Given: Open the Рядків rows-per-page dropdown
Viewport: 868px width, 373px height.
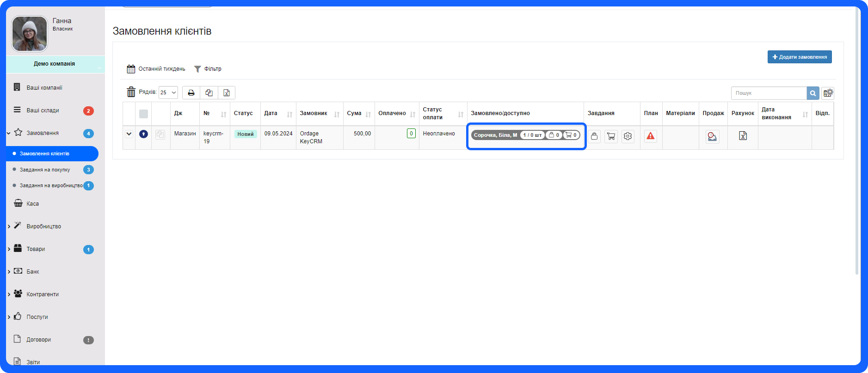Looking at the screenshot, I should (x=168, y=92).
